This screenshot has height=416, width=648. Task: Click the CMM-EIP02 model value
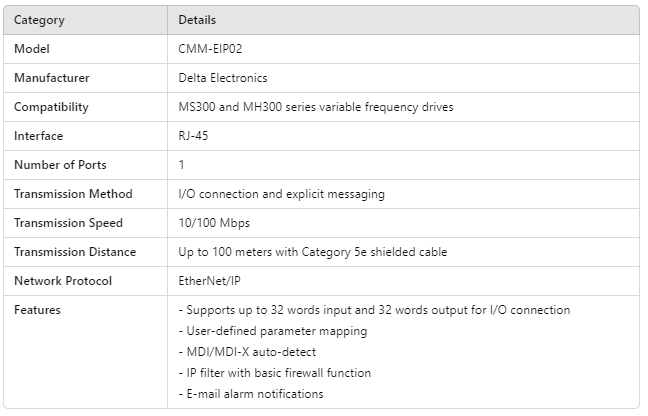(210, 49)
